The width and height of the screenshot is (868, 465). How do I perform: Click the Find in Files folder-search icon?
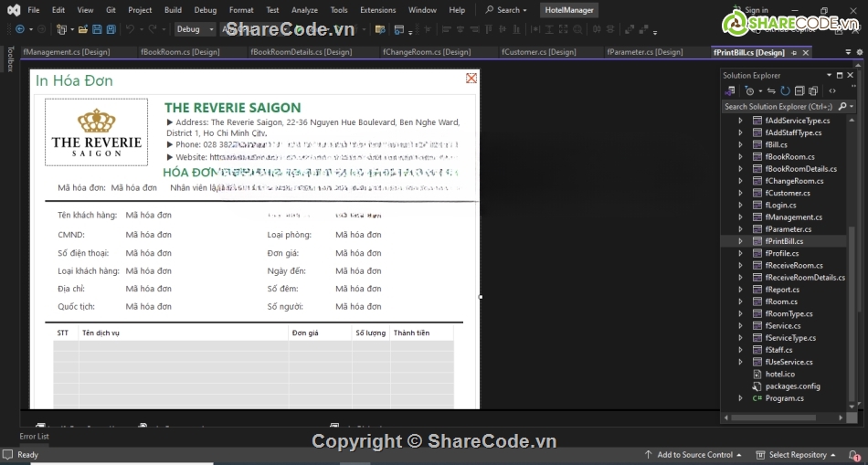point(380,29)
